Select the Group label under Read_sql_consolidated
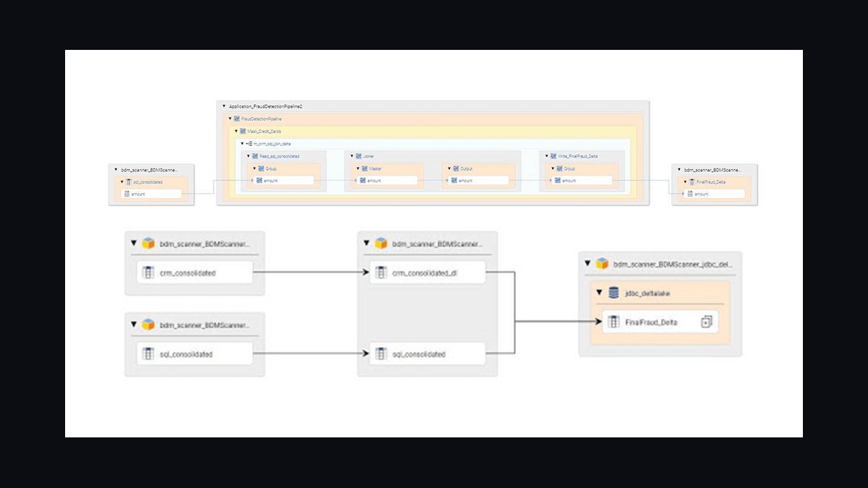The height and width of the screenshot is (488, 868). [x=271, y=168]
